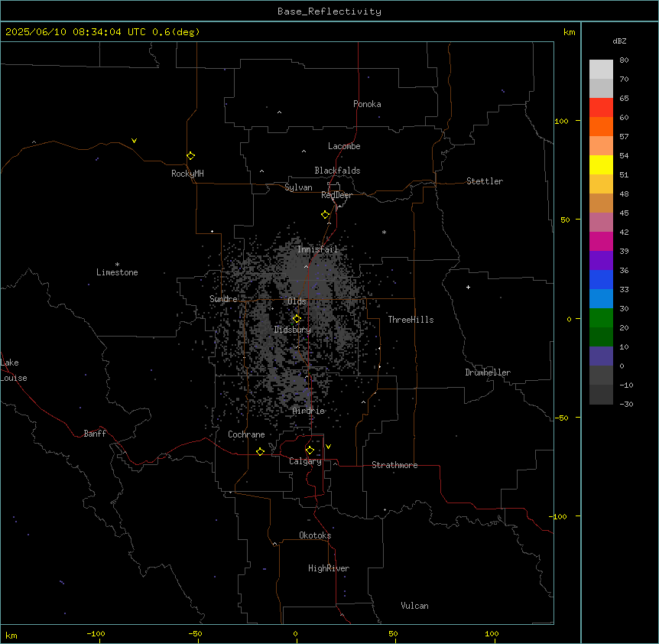
Task: Click the caret marker southwest of Okotoks
Action: 275,544
